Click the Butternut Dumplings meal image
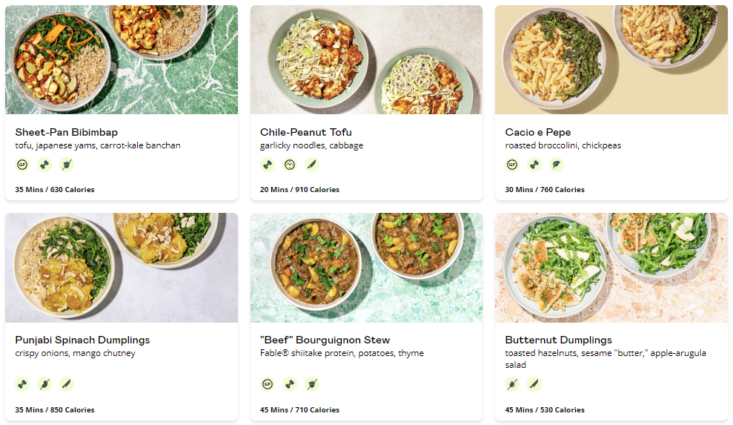 [x=611, y=267]
